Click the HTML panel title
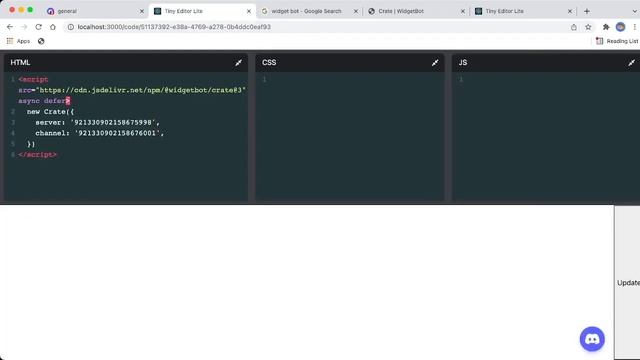The width and height of the screenshot is (640, 360). 20,62
